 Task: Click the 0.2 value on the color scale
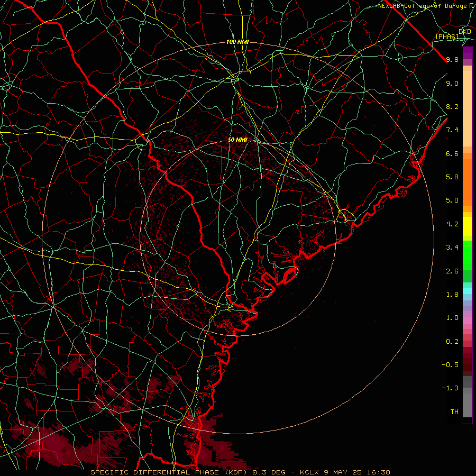[452, 342]
